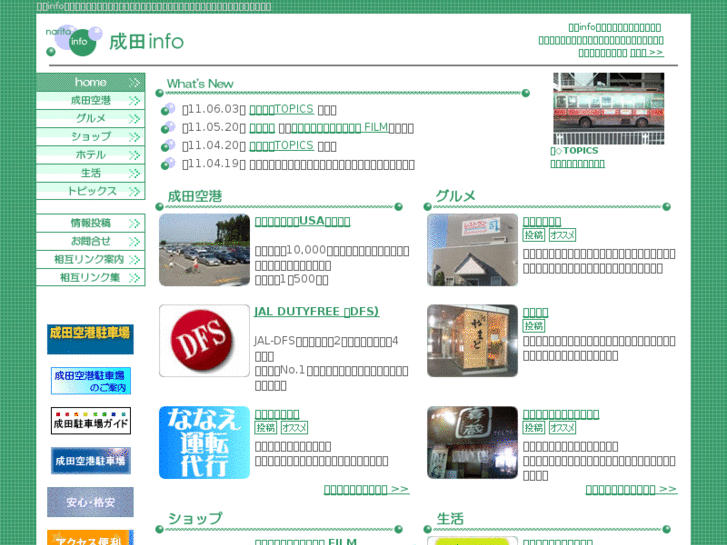
Task: Click the parking lot photo thumbnail
Action: [204, 250]
